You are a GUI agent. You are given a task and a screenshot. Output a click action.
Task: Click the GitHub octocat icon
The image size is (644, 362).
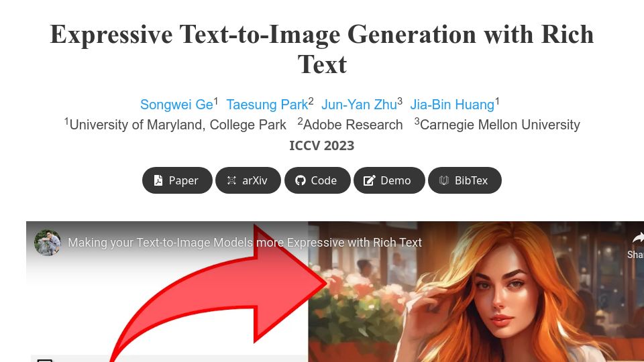click(301, 180)
